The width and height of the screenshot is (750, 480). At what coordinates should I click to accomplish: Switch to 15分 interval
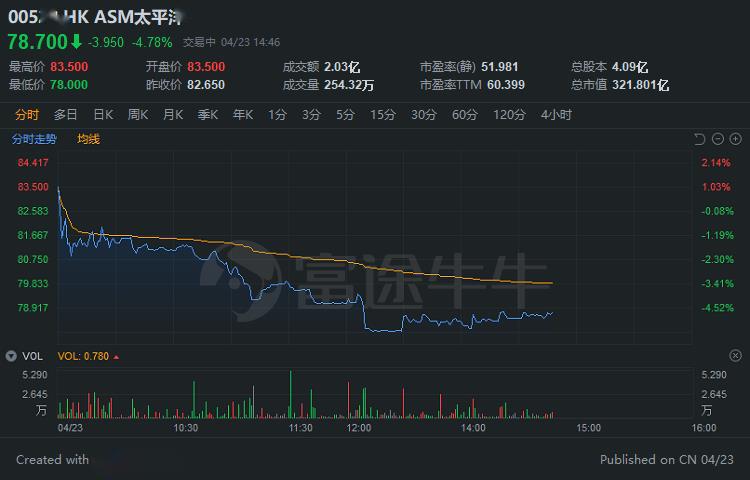pyautogui.click(x=383, y=115)
